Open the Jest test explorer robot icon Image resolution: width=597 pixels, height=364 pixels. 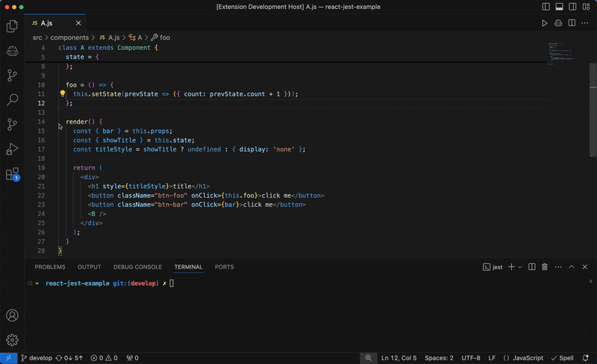(x=12, y=51)
